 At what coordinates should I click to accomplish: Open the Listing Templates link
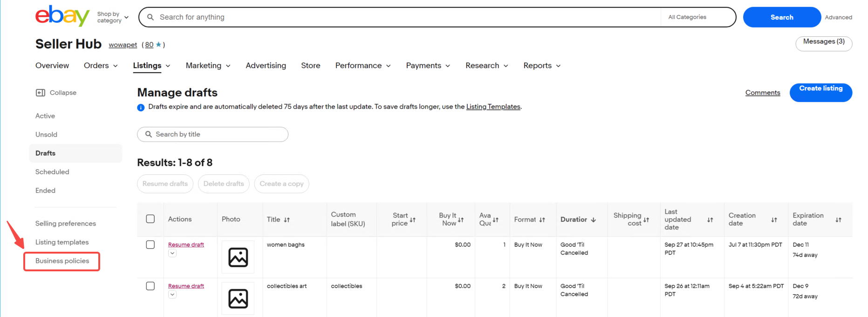493,107
